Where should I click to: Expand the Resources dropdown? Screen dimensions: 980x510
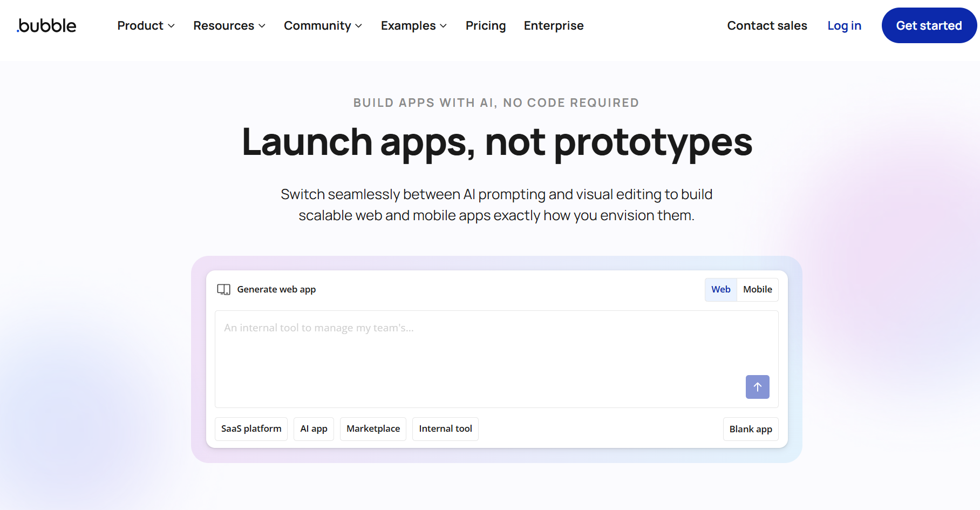(x=229, y=25)
